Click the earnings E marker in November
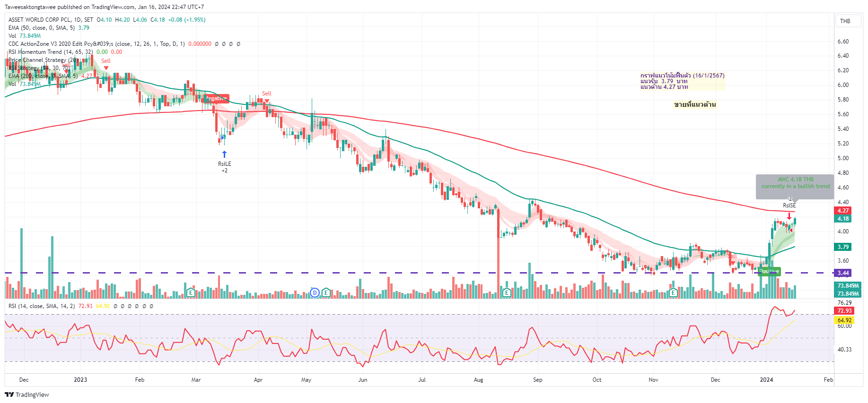 (x=673, y=293)
